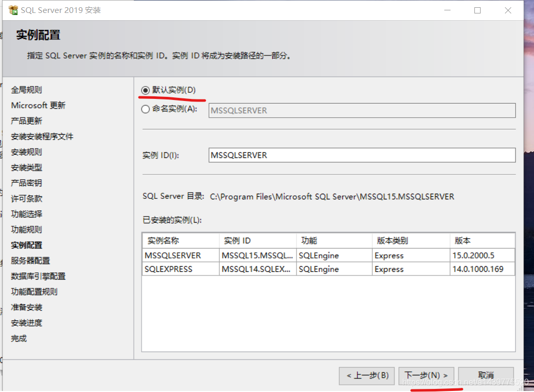Click the MSSQL14.SQLEX... instance ID cell
Viewport: 534px width, 392px height.
(258, 269)
